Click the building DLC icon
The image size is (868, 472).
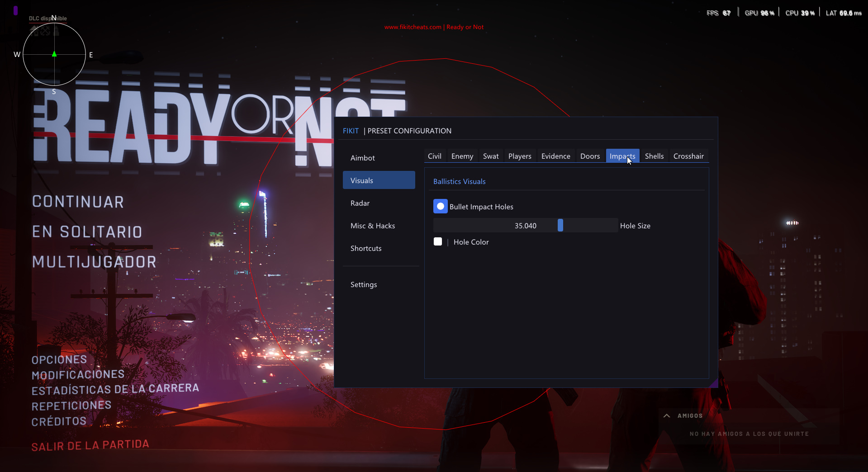click(x=56, y=31)
